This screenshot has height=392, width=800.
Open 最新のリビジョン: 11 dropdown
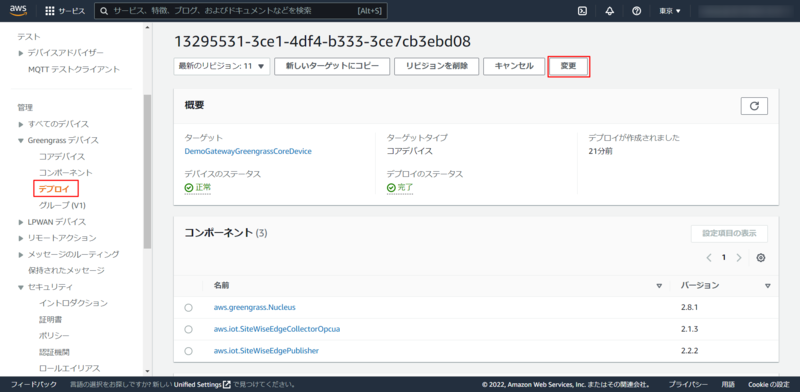221,66
